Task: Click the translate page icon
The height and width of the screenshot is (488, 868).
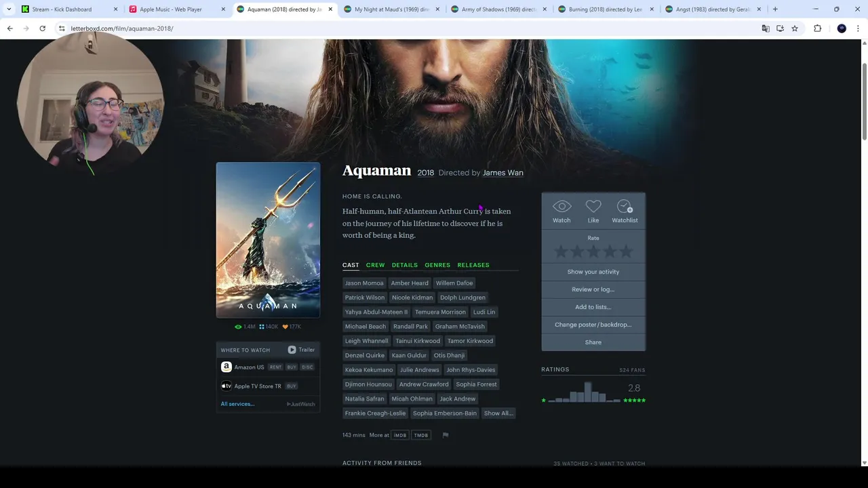Action: [766, 28]
